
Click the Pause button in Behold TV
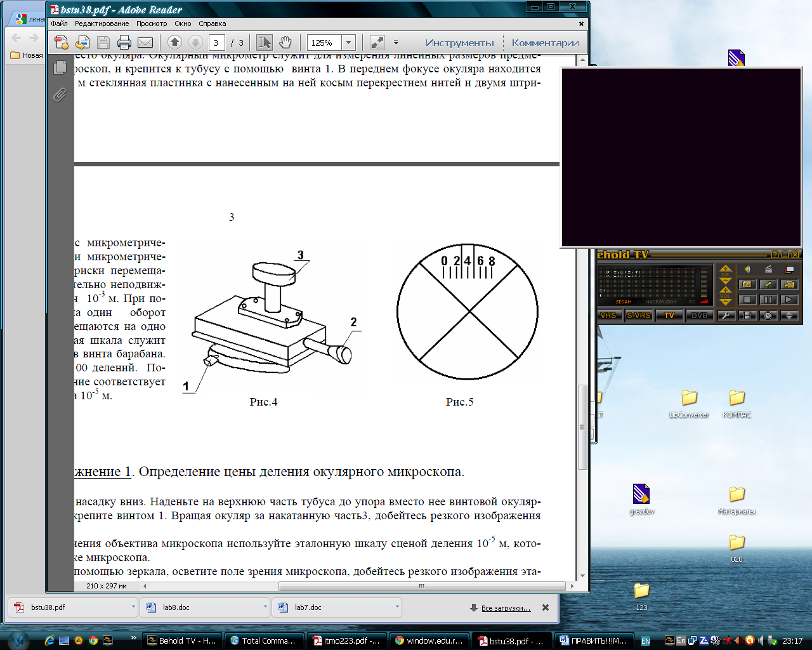click(768, 300)
